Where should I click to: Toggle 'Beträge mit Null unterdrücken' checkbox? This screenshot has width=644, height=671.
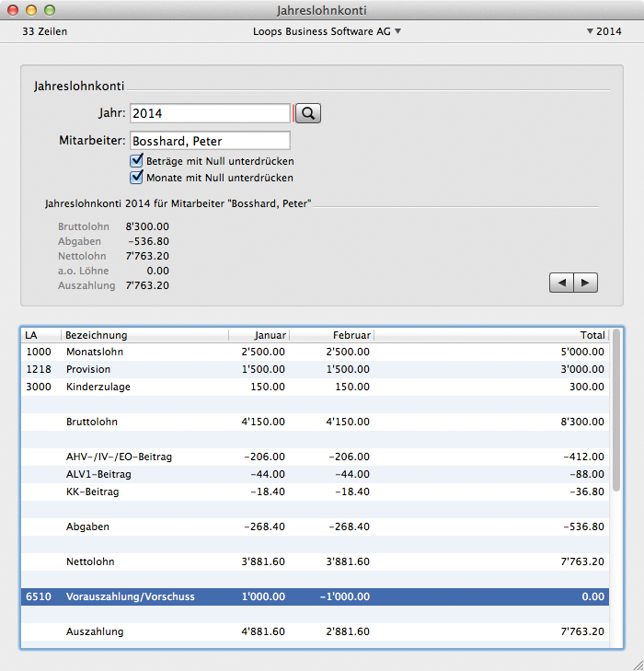click(138, 160)
